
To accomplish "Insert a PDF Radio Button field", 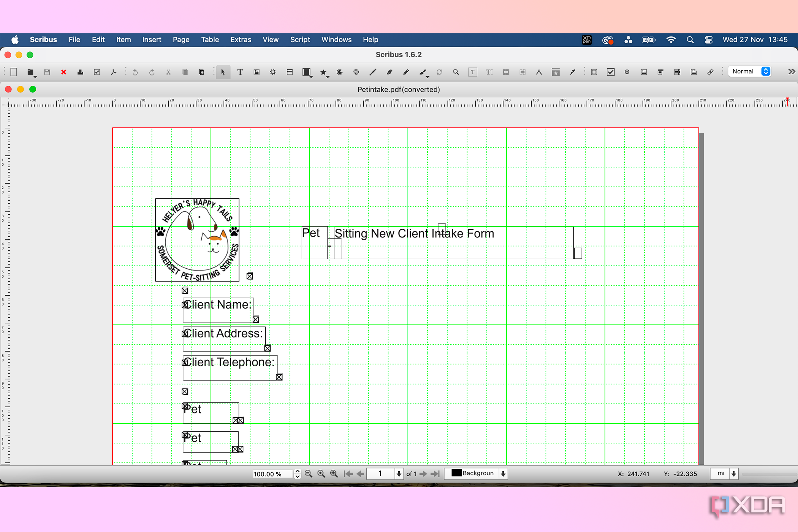I will [x=627, y=72].
